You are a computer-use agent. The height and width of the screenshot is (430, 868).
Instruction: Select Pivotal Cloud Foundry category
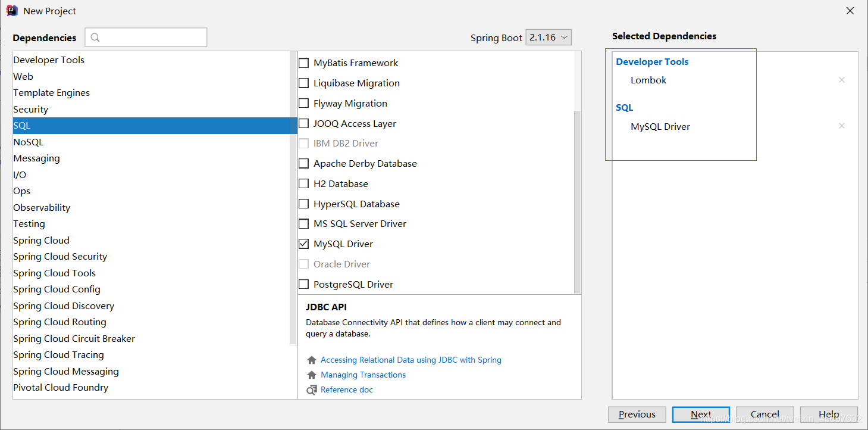click(151, 388)
